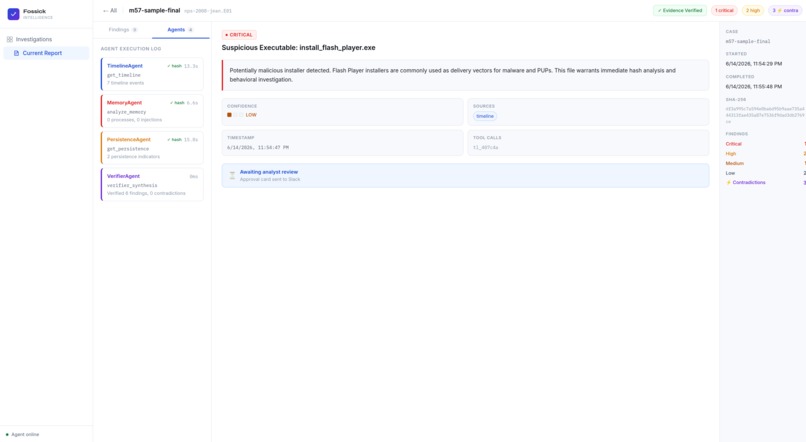The height and width of the screenshot is (442, 806).
Task: Click the 2 high badge in header
Action: click(x=753, y=10)
